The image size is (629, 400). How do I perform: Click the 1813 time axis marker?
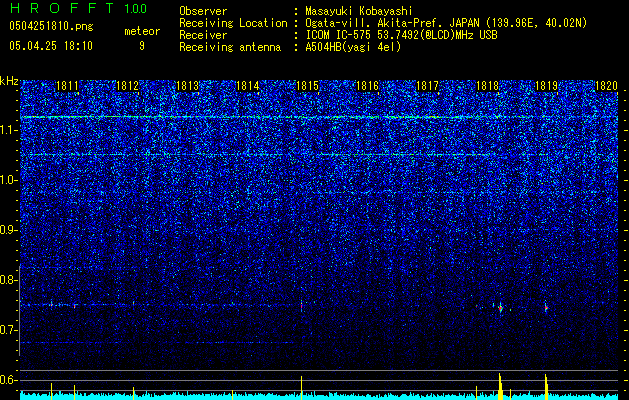point(188,86)
